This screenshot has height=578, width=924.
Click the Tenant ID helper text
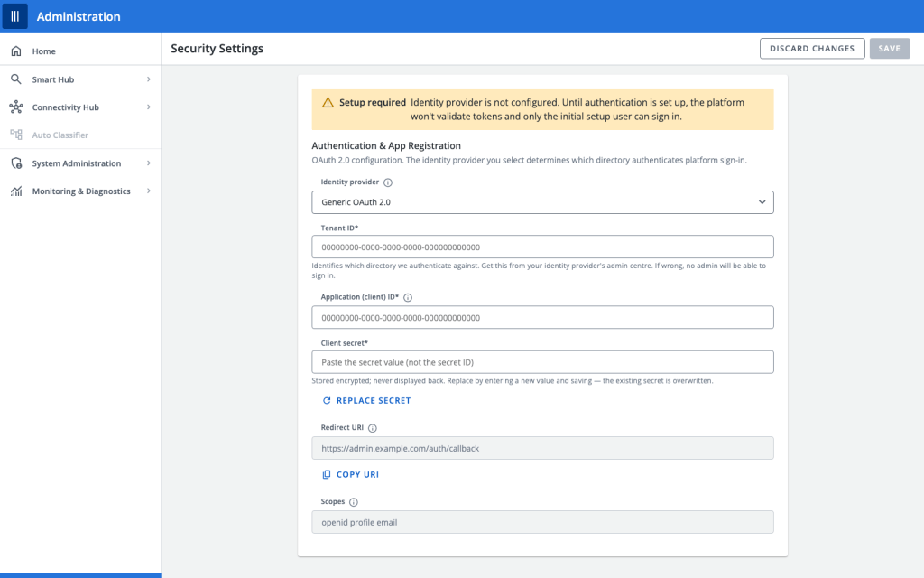539,270
